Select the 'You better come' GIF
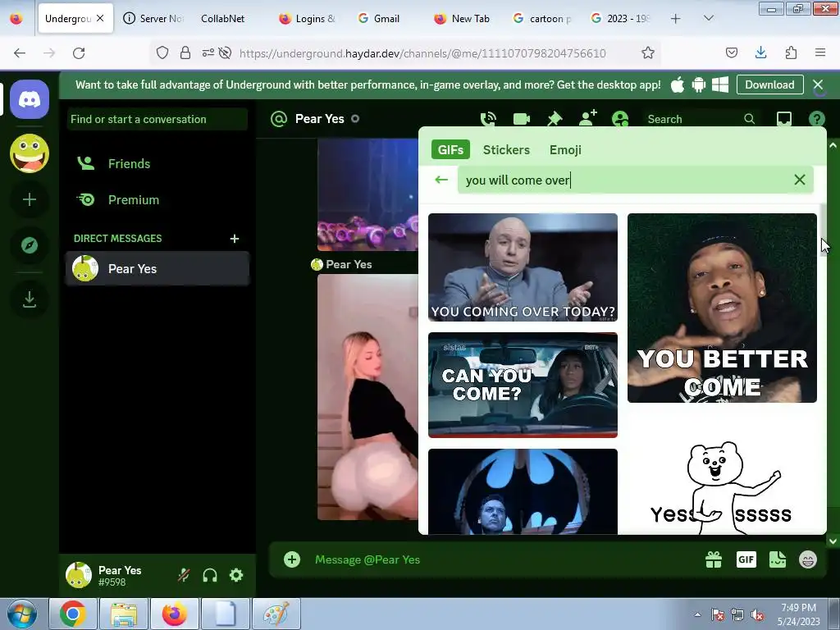Viewport: 840px width, 630px height. 722,308
